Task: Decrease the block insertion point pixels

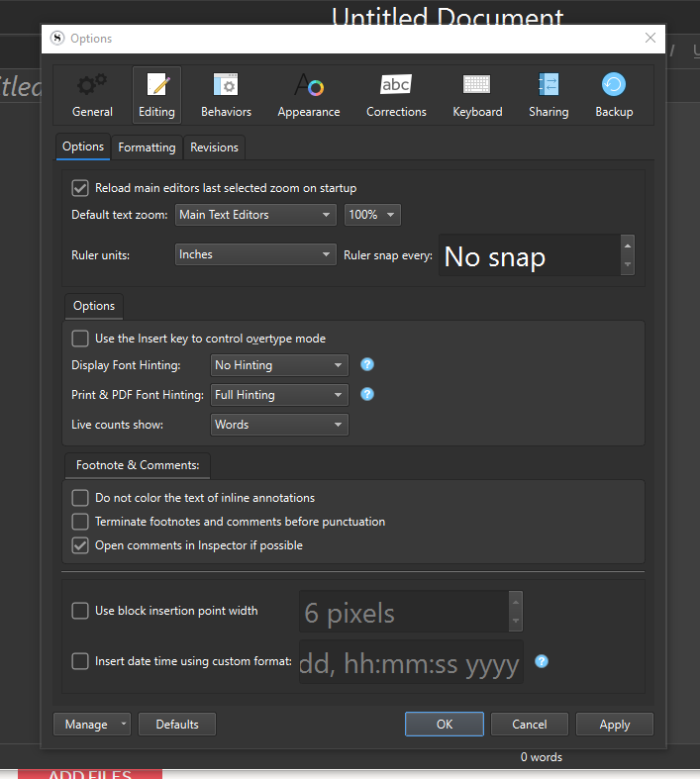Action: pyautogui.click(x=516, y=621)
